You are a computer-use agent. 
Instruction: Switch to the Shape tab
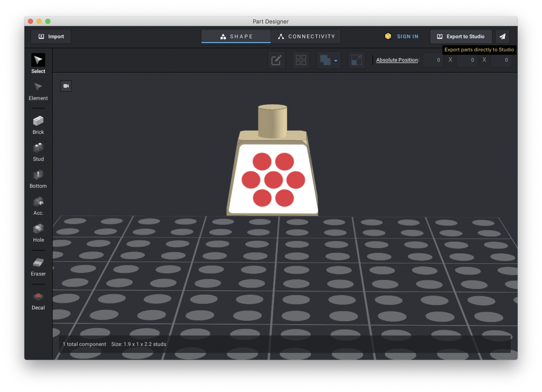236,36
